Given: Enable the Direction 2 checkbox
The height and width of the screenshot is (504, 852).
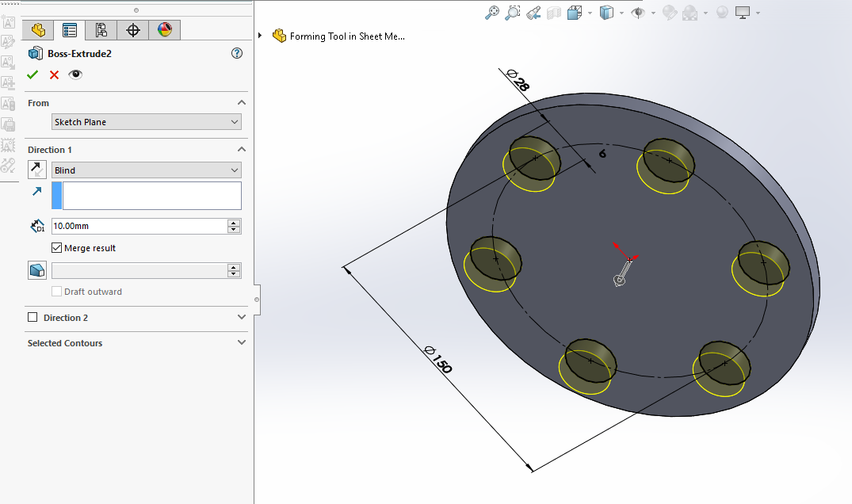Looking at the screenshot, I should point(32,318).
